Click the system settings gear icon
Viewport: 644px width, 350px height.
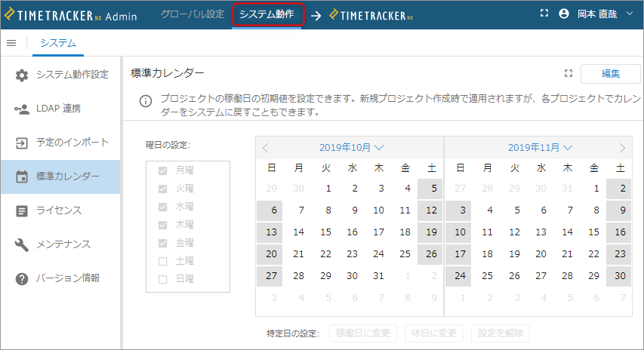[x=22, y=75]
